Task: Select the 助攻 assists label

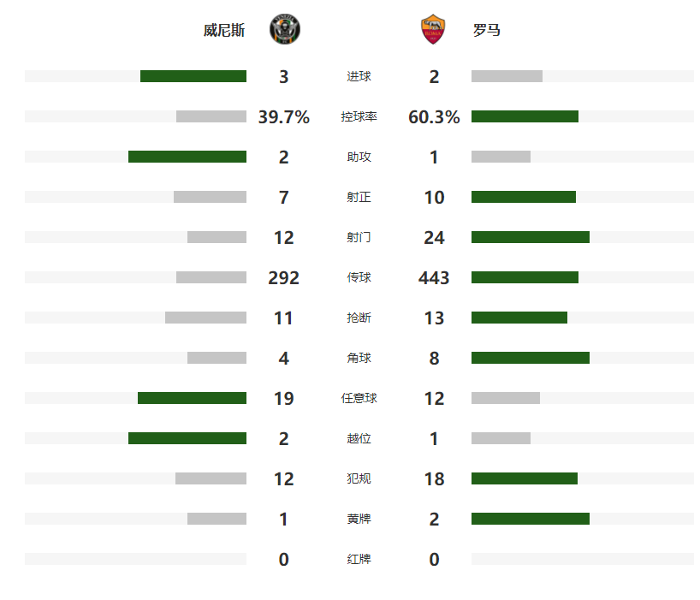Action: [359, 157]
